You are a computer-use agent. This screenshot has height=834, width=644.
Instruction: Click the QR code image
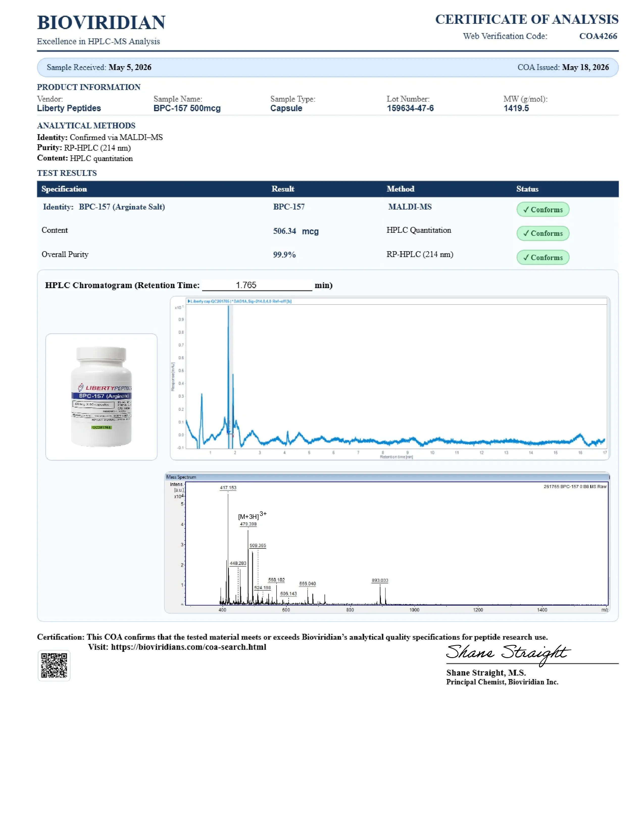coord(54,666)
